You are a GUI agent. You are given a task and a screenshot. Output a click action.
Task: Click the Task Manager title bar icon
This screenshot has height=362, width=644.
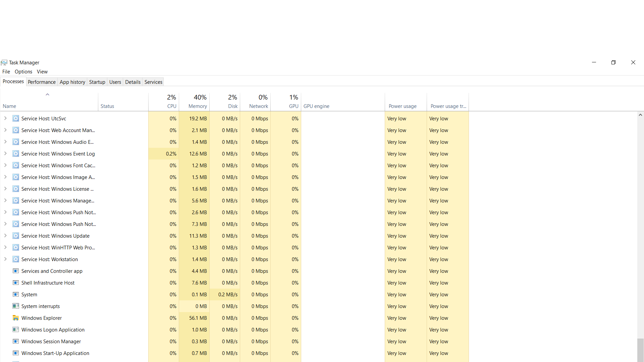[4, 63]
